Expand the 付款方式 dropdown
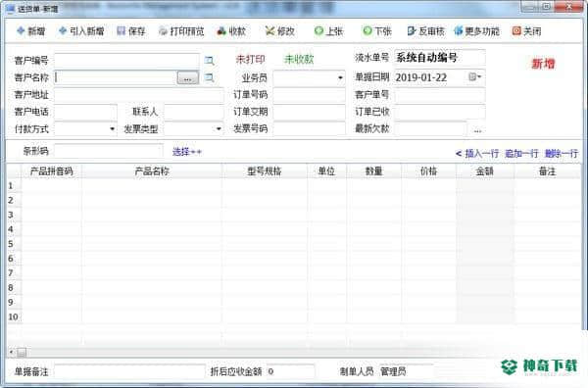 coord(112,129)
